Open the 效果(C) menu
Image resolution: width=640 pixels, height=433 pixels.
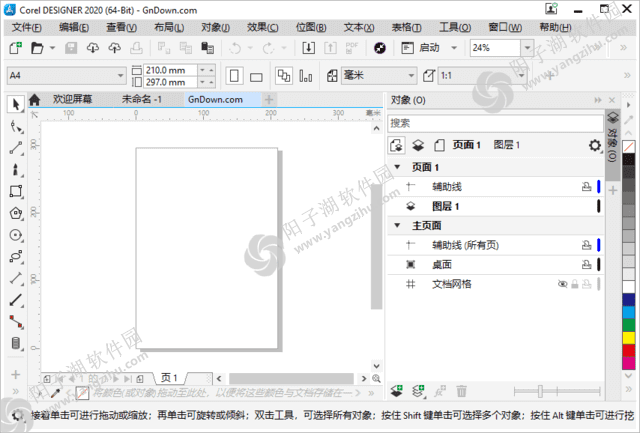click(x=262, y=27)
